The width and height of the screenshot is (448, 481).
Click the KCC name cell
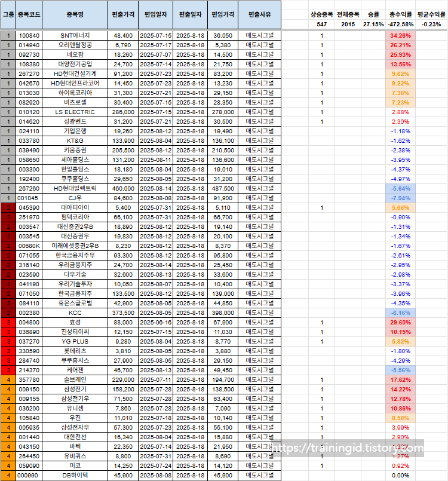point(75,313)
